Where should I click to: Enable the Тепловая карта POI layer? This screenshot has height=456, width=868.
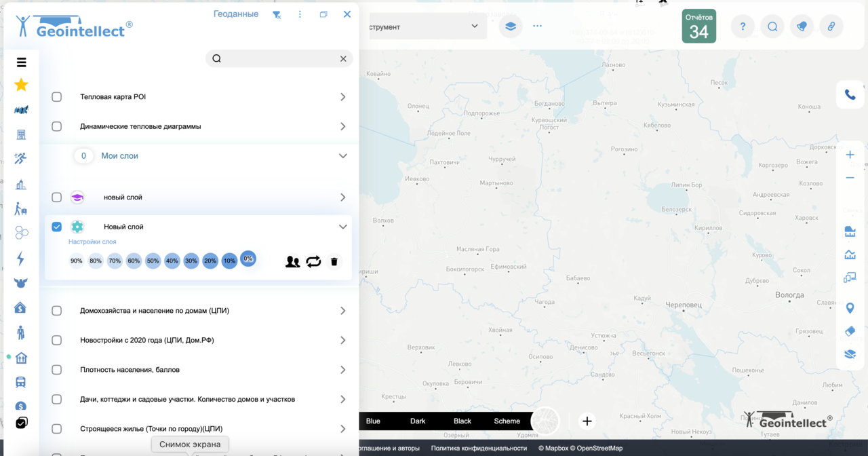point(56,96)
